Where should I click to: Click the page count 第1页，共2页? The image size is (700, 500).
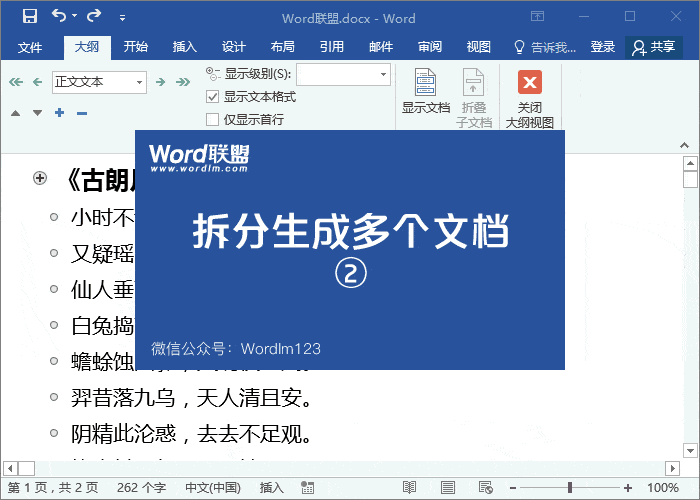(53, 488)
